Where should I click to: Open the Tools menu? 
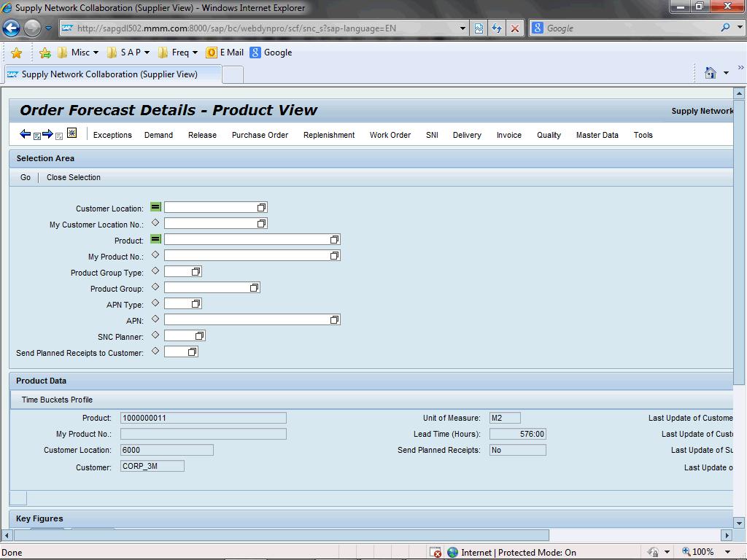643,135
